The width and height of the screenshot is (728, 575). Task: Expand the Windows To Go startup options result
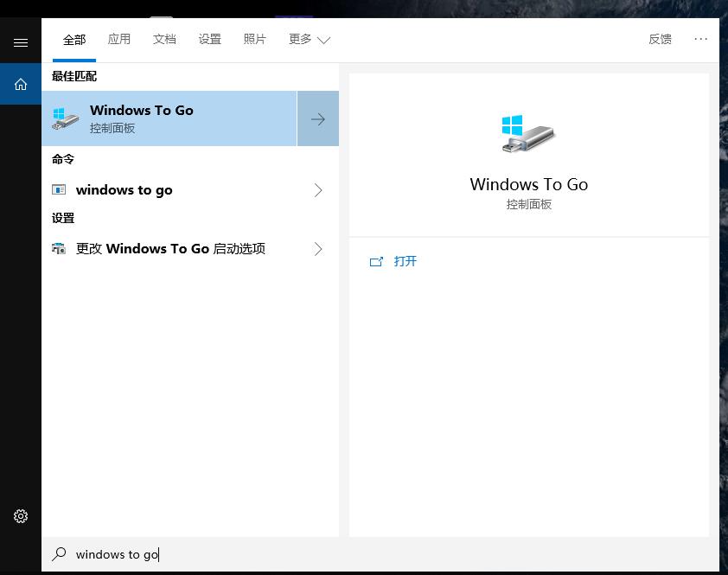(x=319, y=249)
